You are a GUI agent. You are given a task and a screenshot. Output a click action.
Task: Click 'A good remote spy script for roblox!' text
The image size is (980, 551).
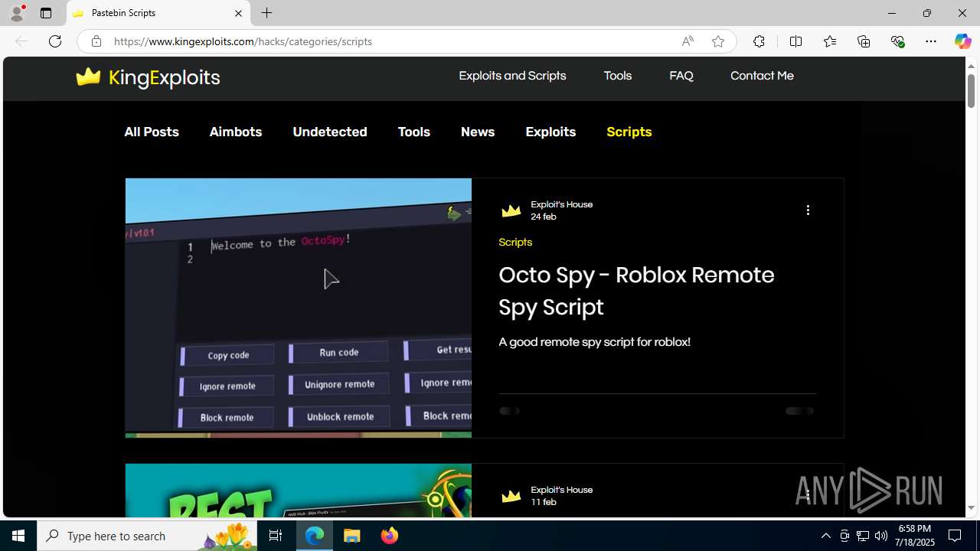tap(594, 342)
